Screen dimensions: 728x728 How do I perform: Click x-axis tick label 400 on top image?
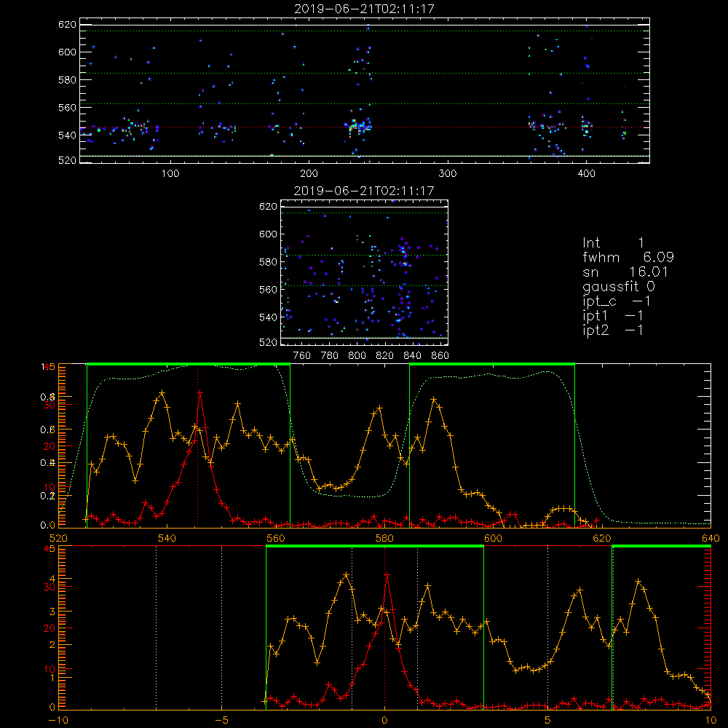(x=586, y=174)
